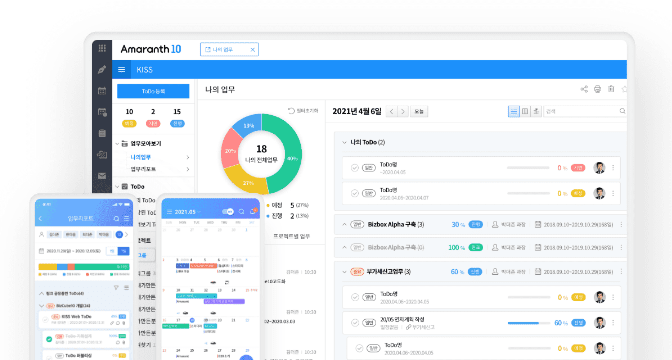Toggle the switch in mobile calendar header

pyautogui.click(x=228, y=212)
